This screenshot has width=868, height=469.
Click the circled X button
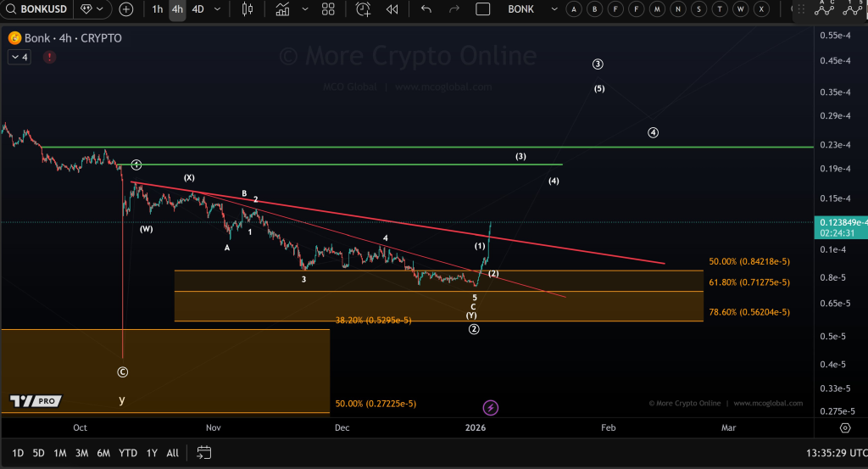tap(762, 8)
